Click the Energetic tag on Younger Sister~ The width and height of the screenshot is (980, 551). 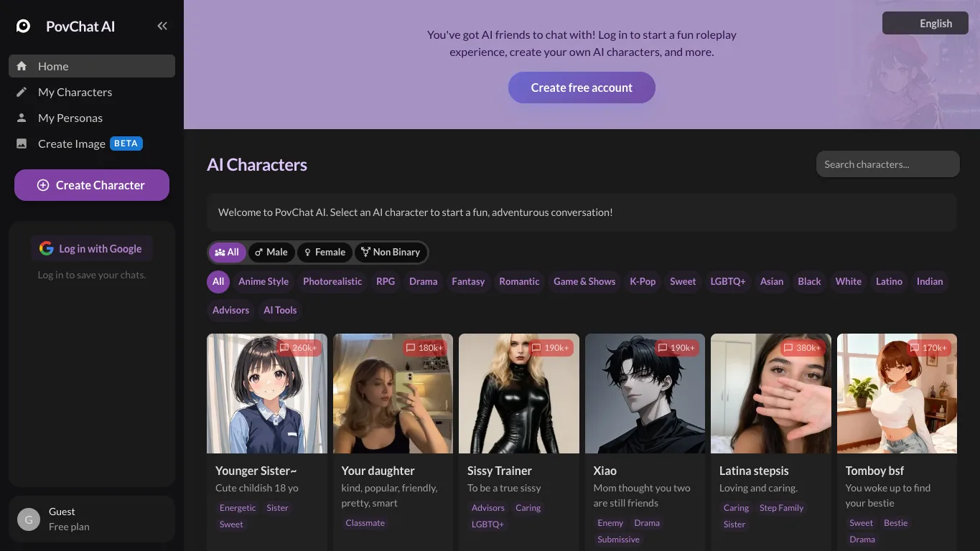pos(238,508)
